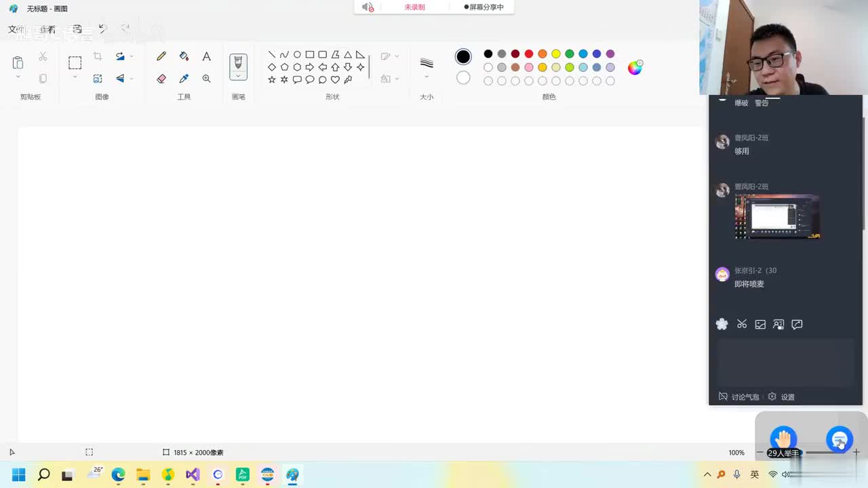Open the 文件 menu
The height and width of the screenshot is (488, 868).
[16, 29]
